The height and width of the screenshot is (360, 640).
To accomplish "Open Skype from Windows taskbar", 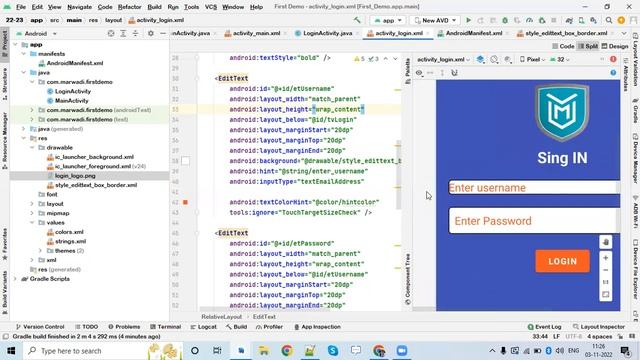I will point(333,351).
